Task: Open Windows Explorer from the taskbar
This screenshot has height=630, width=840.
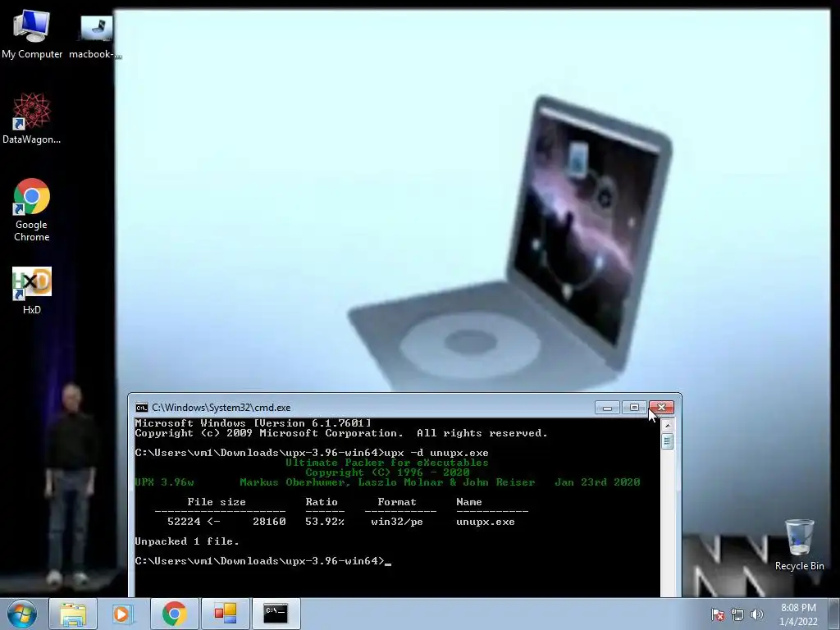Action: [73, 614]
